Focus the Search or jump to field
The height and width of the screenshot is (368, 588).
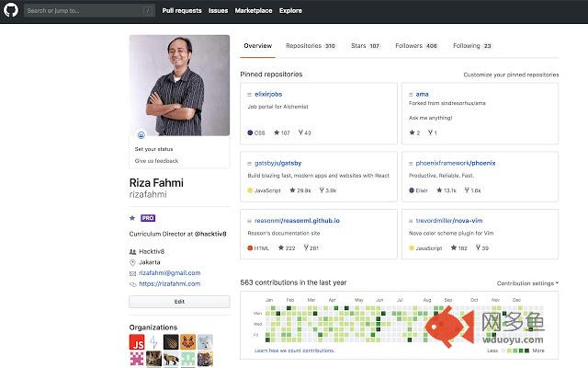[x=89, y=10]
